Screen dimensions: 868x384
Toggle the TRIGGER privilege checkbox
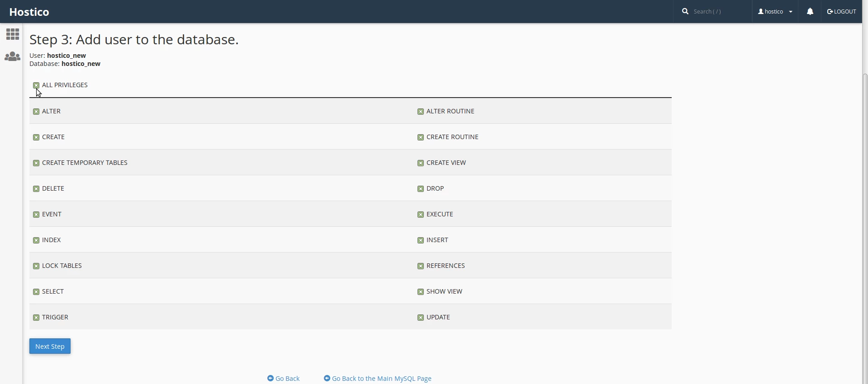pos(36,318)
